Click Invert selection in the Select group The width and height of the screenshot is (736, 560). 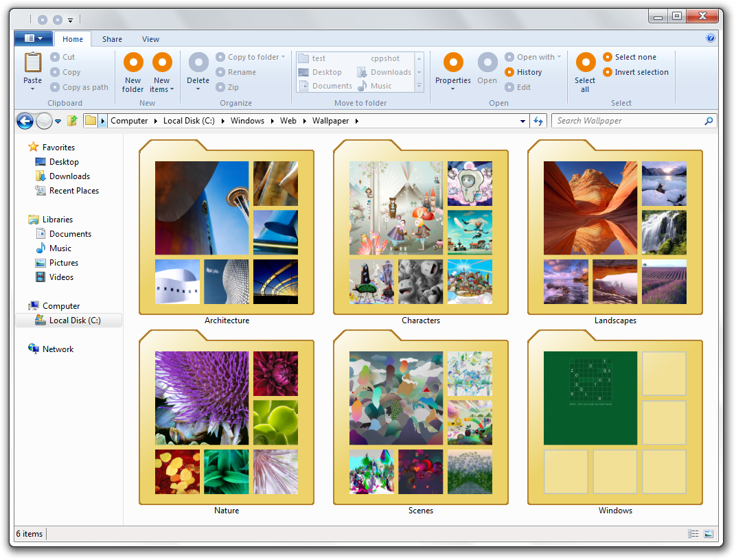[641, 72]
